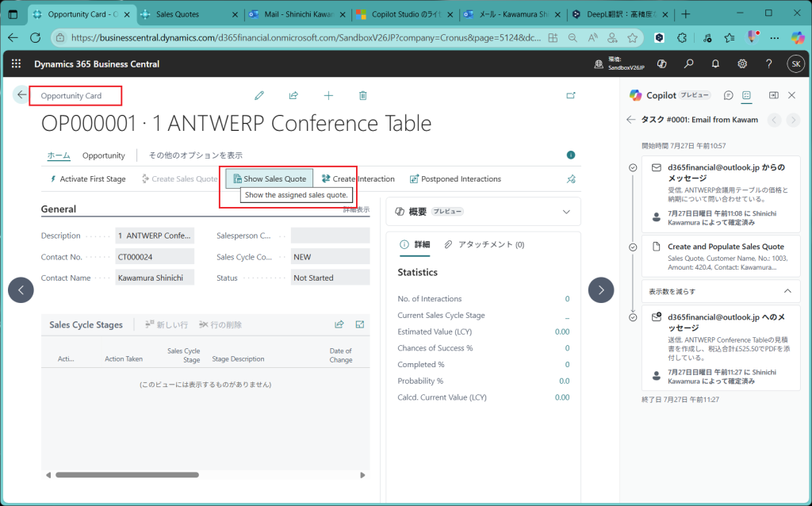Click the Salesperson Code field

pos(330,235)
